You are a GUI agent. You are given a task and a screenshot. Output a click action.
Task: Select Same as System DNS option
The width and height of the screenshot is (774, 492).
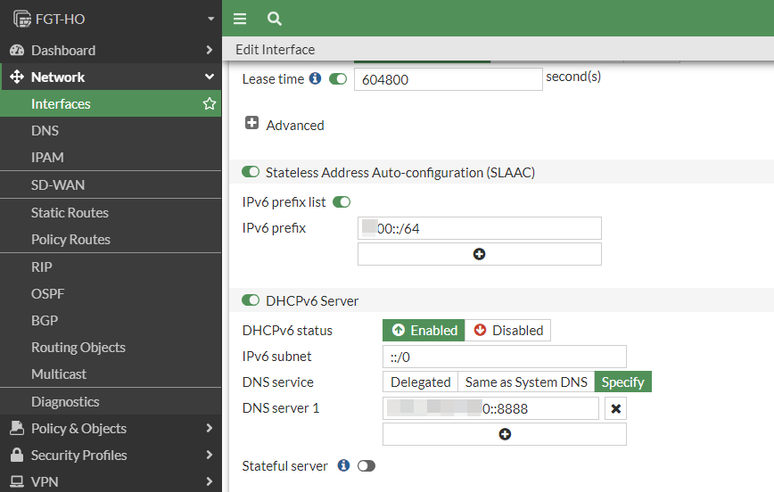tap(526, 381)
